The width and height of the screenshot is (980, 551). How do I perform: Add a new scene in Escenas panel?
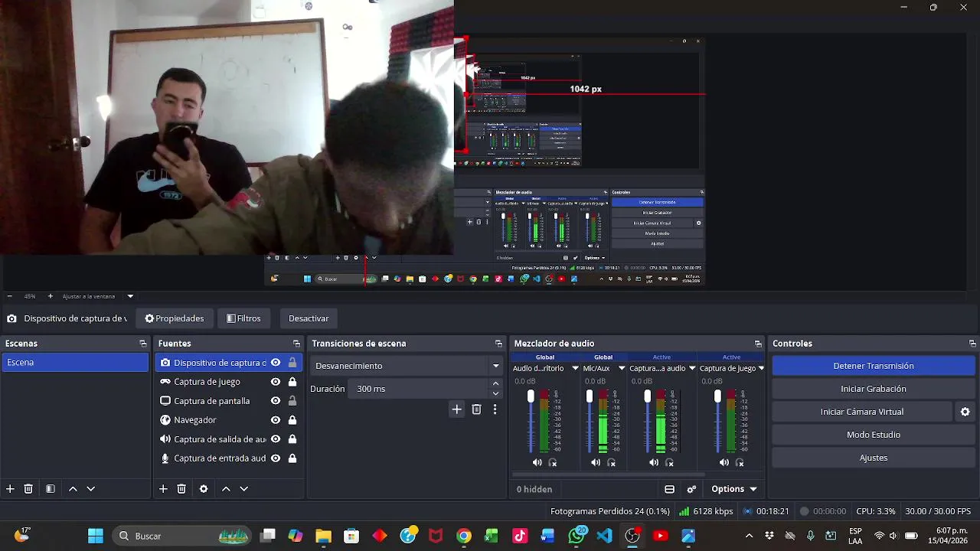pos(10,489)
